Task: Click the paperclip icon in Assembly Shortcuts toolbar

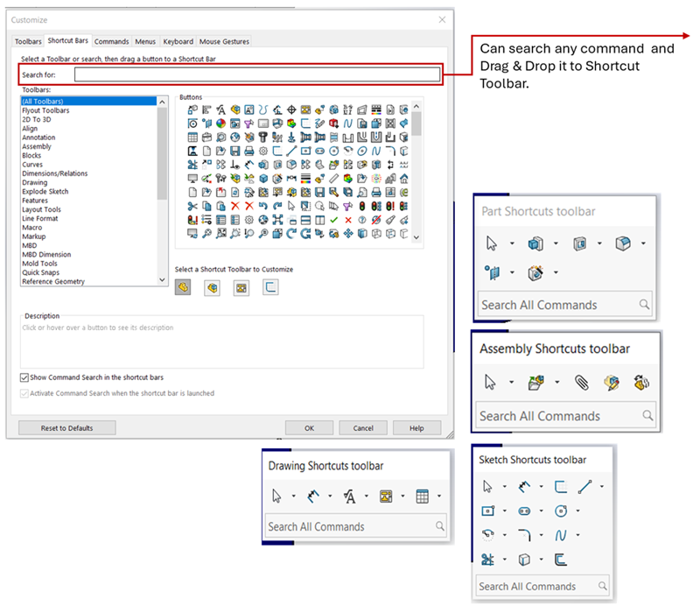Action: pyautogui.click(x=581, y=382)
